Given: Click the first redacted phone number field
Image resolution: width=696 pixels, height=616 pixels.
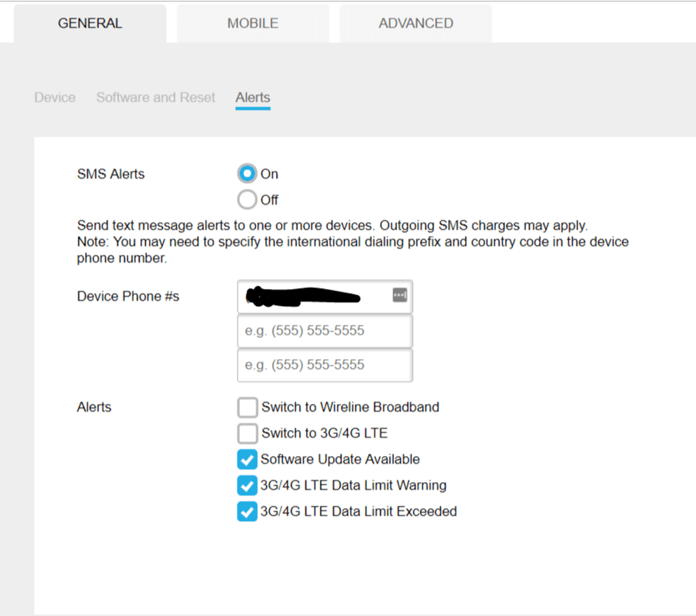Looking at the screenshot, I should 313,296.
